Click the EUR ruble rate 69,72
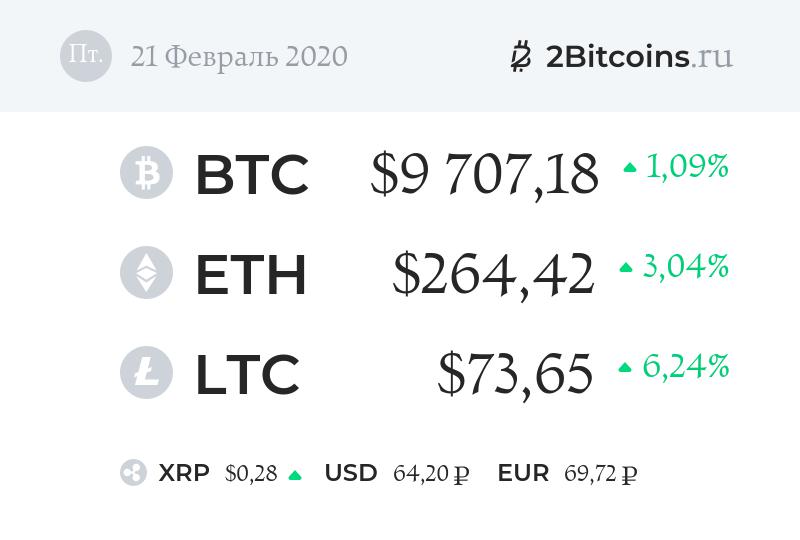800x540 pixels. 600,474
